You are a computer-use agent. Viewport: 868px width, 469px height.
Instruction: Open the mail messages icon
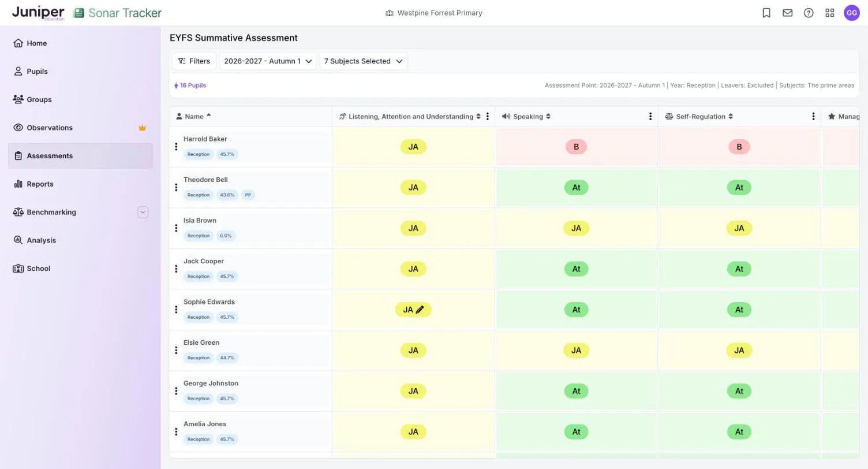[788, 13]
